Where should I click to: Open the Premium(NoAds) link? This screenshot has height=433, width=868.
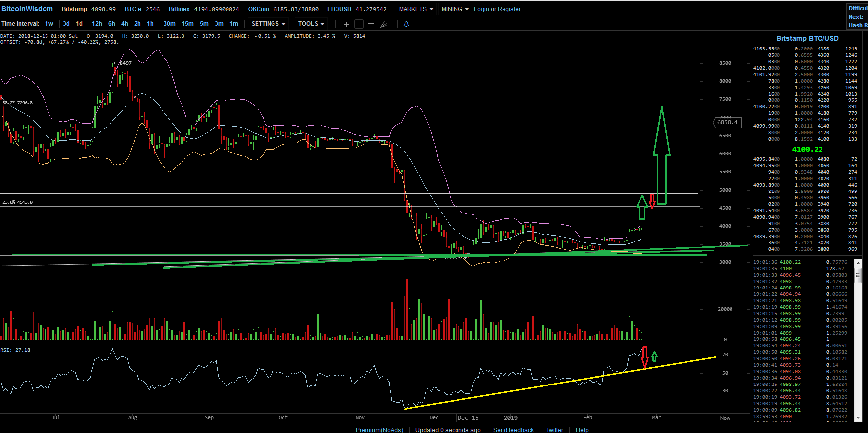click(379, 430)
